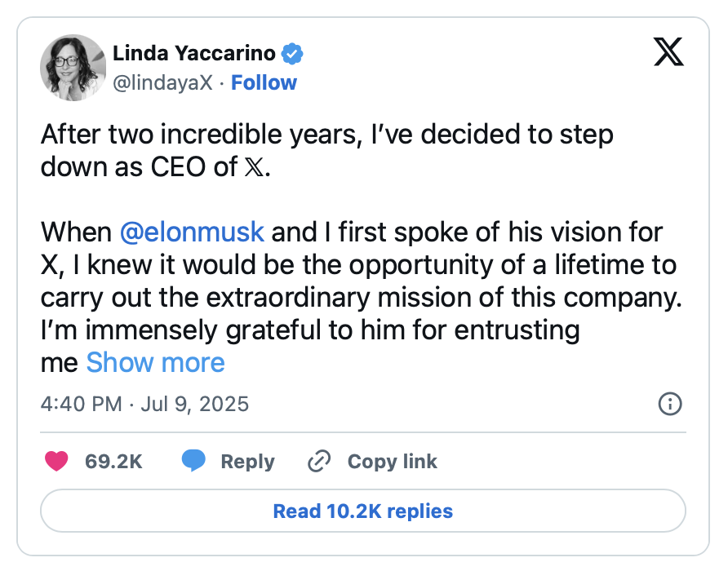Click the 69.2K likes count
This screenshot has height=571, width=728.
tap(113, 462)
